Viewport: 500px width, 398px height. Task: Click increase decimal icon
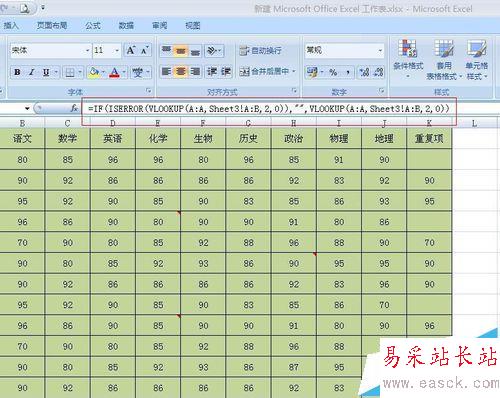(364, 72)
